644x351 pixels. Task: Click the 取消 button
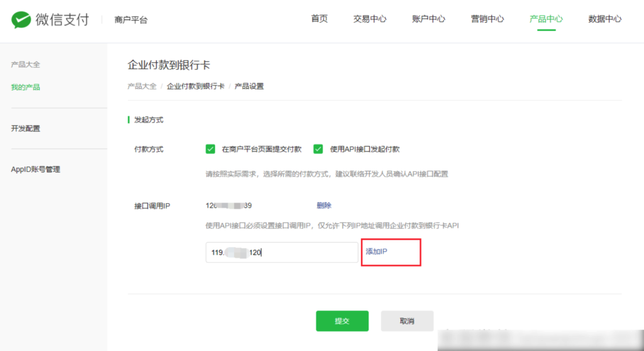407,321
